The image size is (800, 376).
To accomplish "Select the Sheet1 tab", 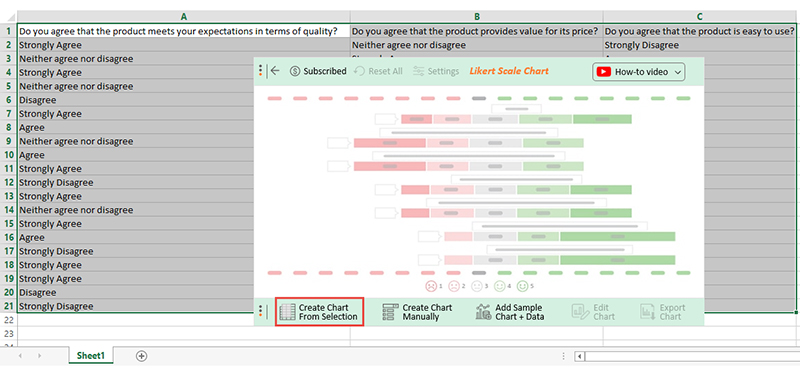I will (91, 356).
